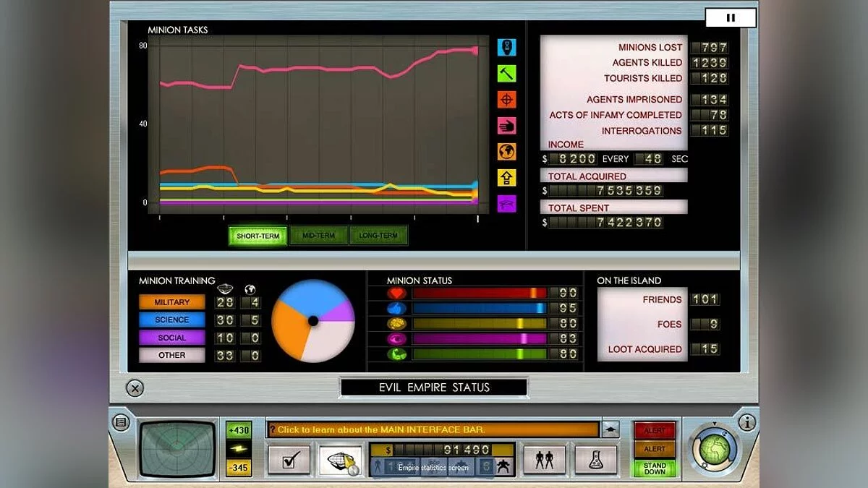Click the blue thumbs-up loyalty status icon
868x488 pixels.
(397, 309)
